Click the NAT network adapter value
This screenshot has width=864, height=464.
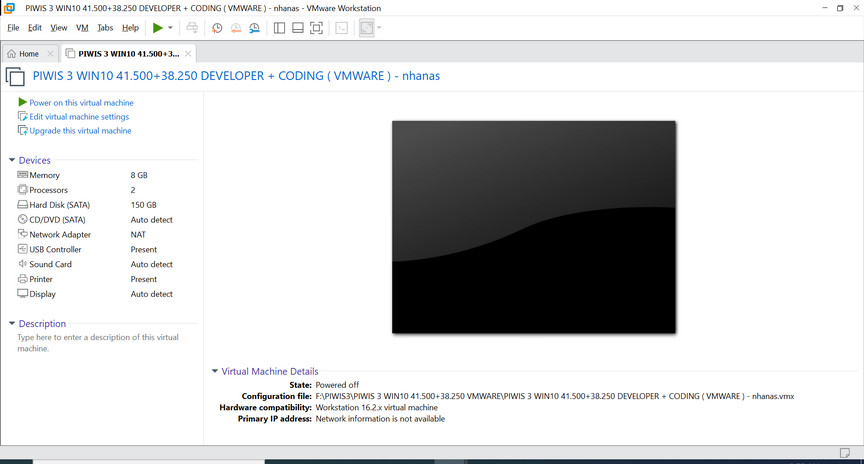pyautogui.click(x=138, y=235)
